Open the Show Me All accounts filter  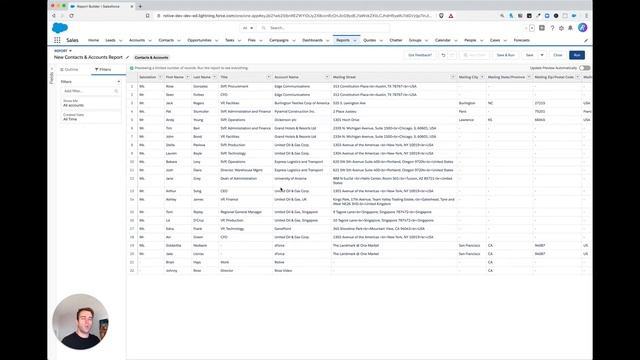coord(91,103)
